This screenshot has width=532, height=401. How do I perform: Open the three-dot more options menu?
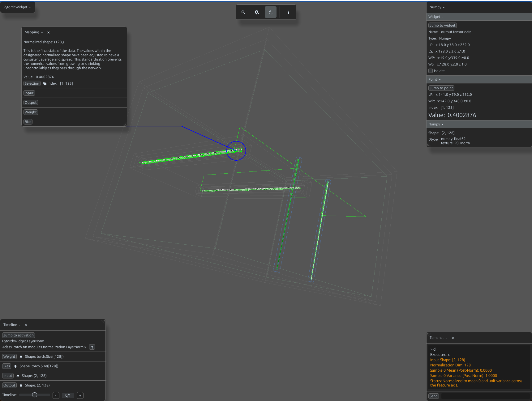pyautogui.click(x=289, y=12)
